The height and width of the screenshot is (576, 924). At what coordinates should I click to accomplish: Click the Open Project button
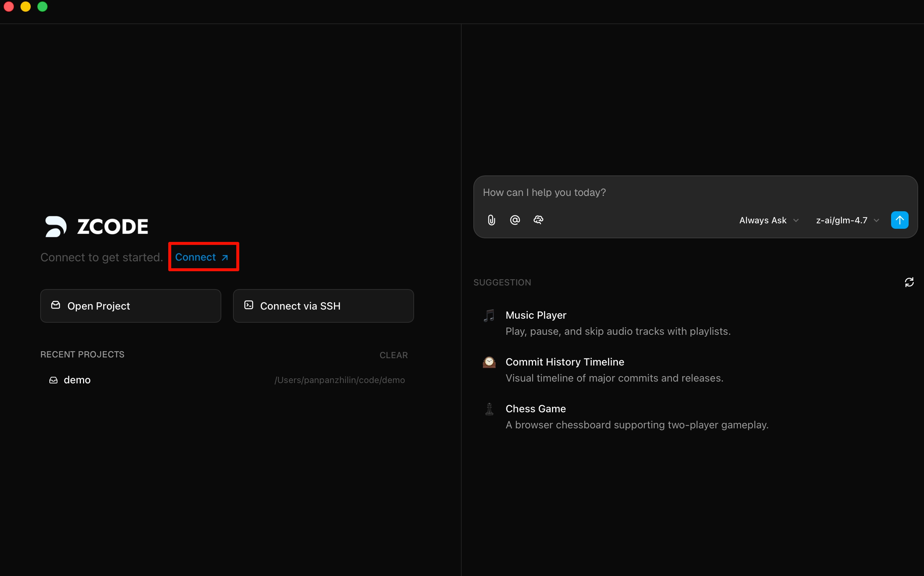tap(130, 306)
